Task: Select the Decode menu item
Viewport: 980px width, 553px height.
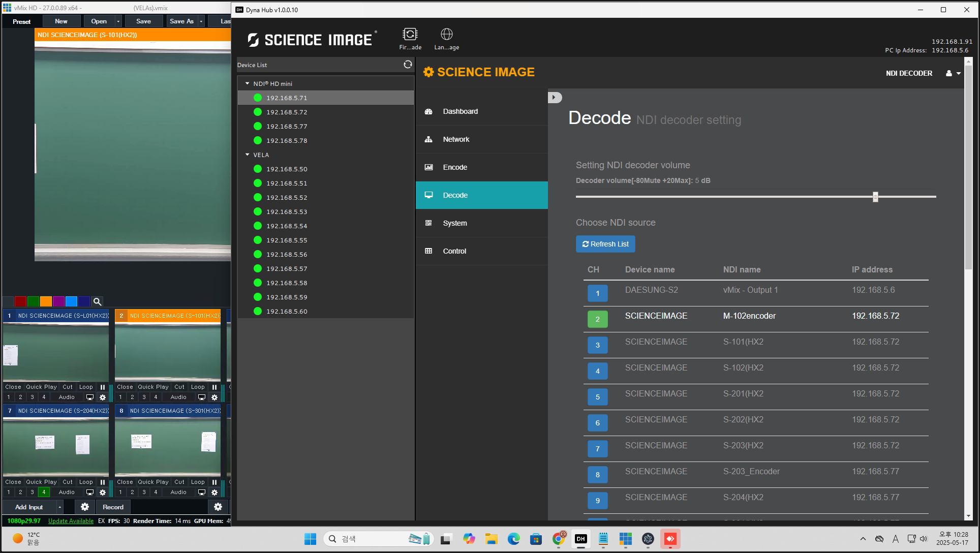Action: coord(481,195)
